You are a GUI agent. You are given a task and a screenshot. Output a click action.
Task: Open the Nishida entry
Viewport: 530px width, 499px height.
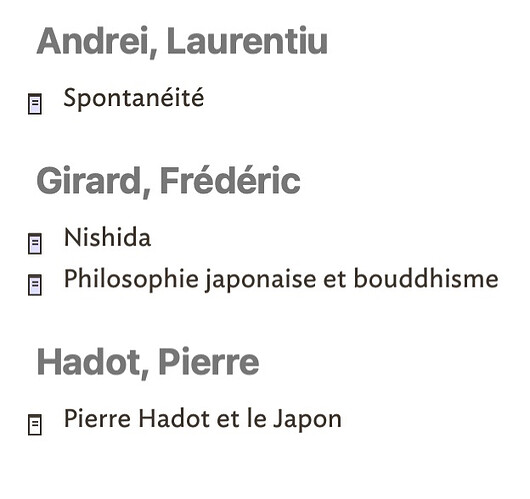(107, 237)
